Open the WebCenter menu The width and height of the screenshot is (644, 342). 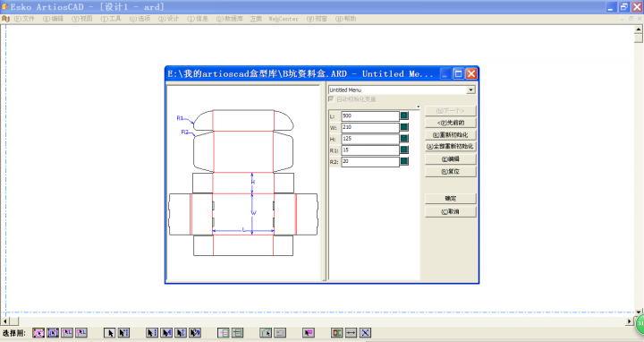click(284, 19)
